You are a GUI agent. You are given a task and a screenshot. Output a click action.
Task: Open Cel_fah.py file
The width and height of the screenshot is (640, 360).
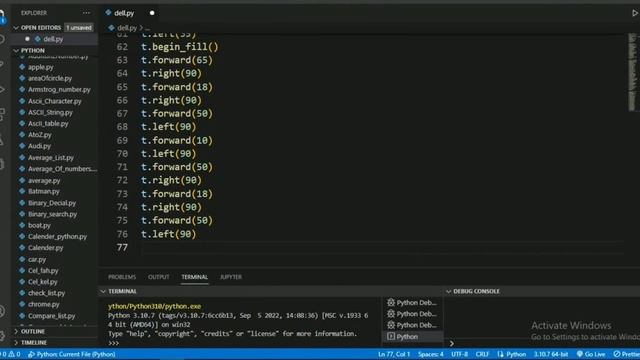(x=43, y=271)
